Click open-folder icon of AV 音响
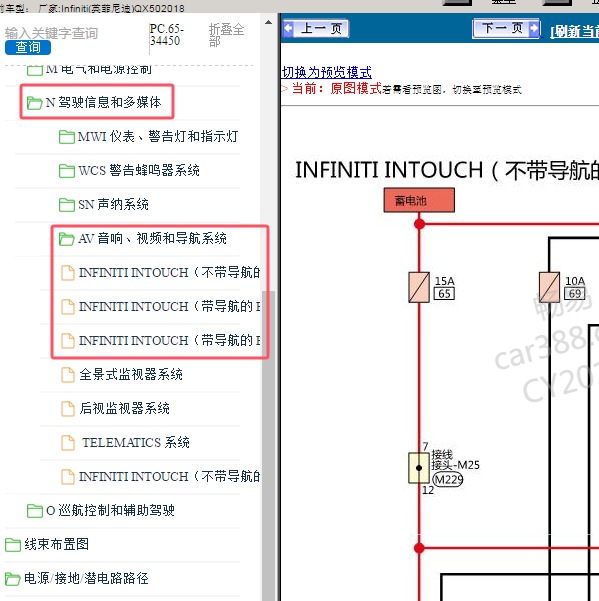The width and height of the screenshot is (599, 601). [x=67, y=239]
